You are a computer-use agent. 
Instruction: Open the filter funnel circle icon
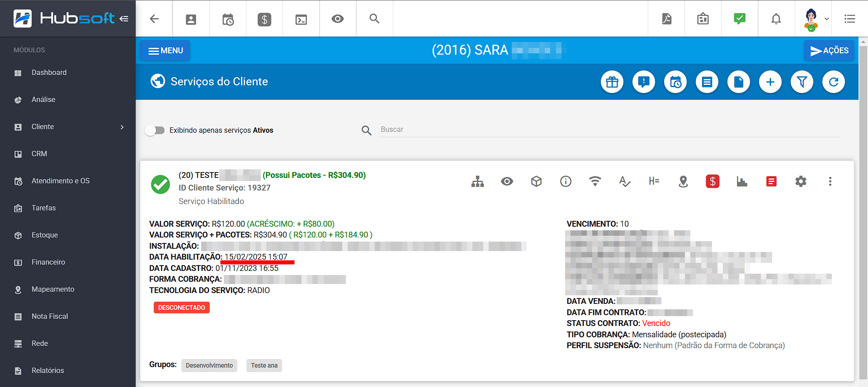tap(802, 82)
